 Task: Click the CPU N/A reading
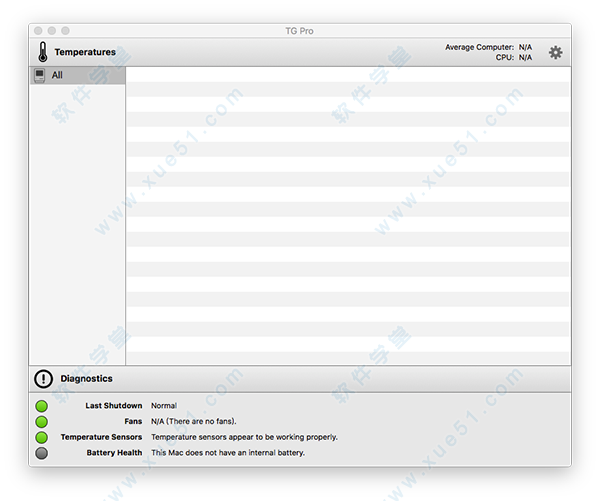click(525, 57)
